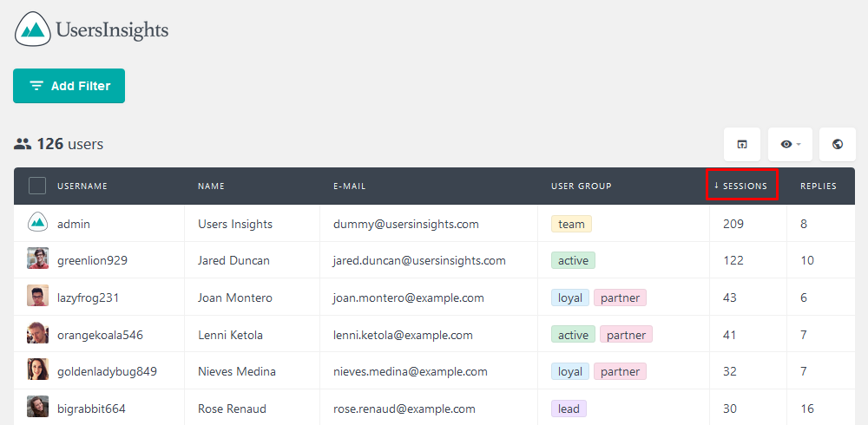
Task: Open the export table icon button
Action: 742,145
